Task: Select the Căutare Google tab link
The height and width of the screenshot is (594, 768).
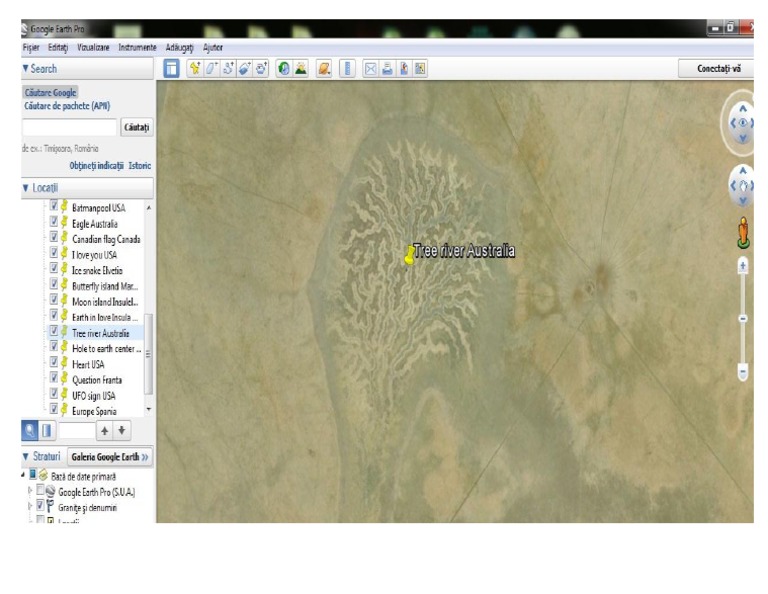Action: point(50,93)
